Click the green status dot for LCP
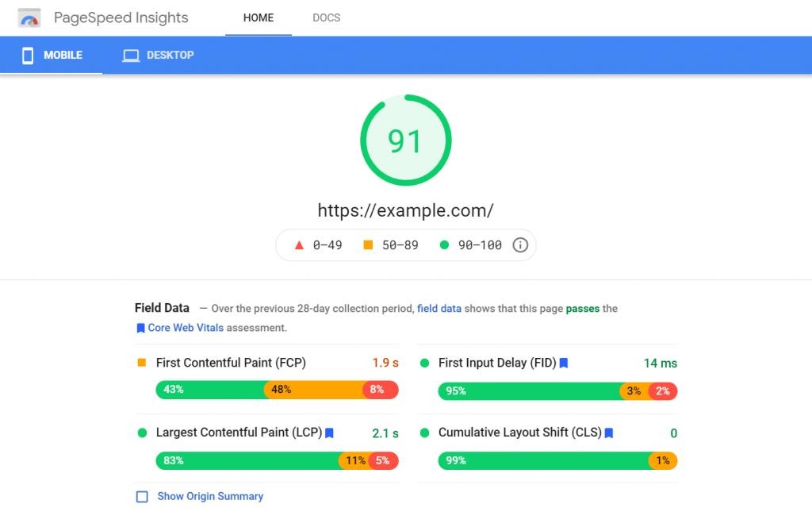The image size is (812, 527). pyautogui.click(x=142, y=433)
